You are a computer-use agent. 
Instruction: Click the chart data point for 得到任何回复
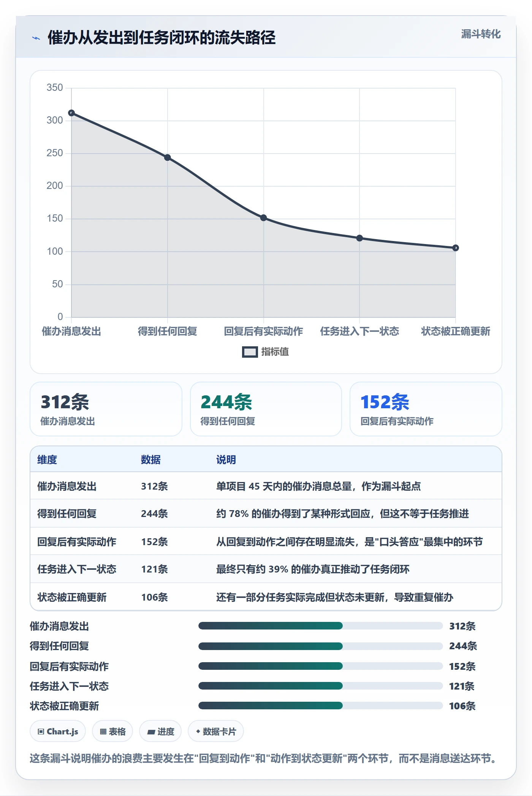168,157
